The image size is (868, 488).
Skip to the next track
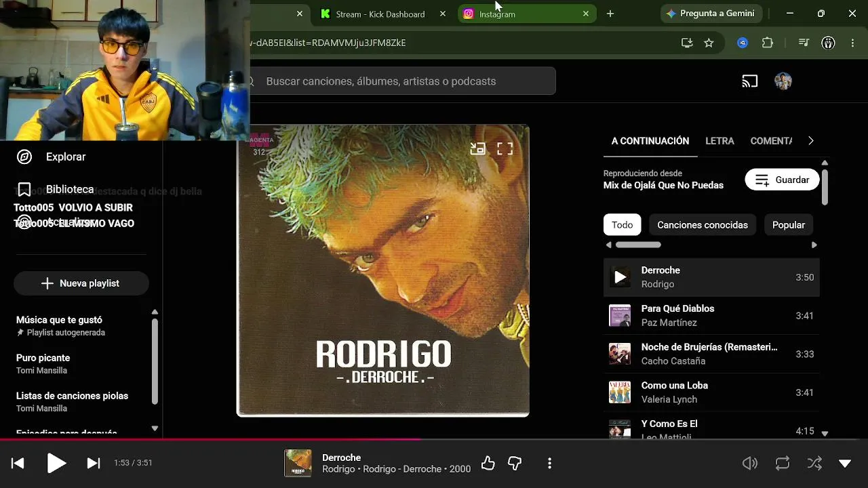[x=94, y=463]
